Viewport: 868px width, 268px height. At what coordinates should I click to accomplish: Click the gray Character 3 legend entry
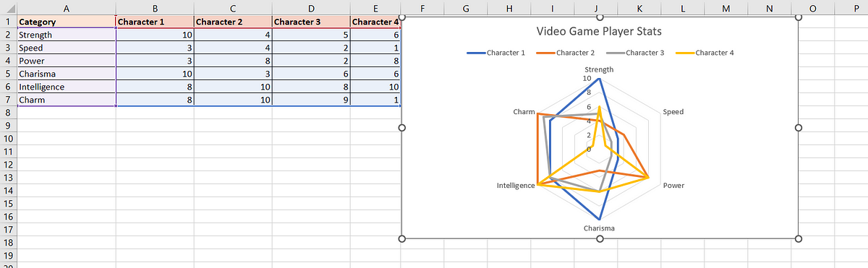tap(635, 53)
